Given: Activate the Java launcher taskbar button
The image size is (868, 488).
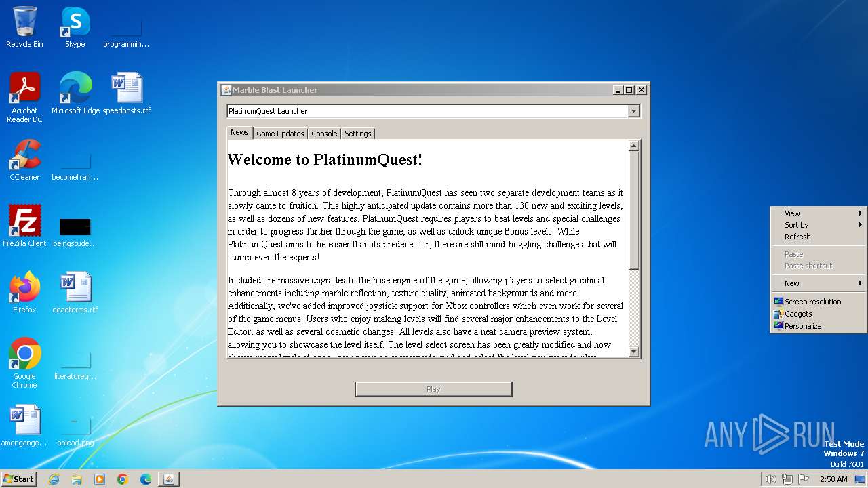Looking at the screenshot, I should [x=169, y=479].
